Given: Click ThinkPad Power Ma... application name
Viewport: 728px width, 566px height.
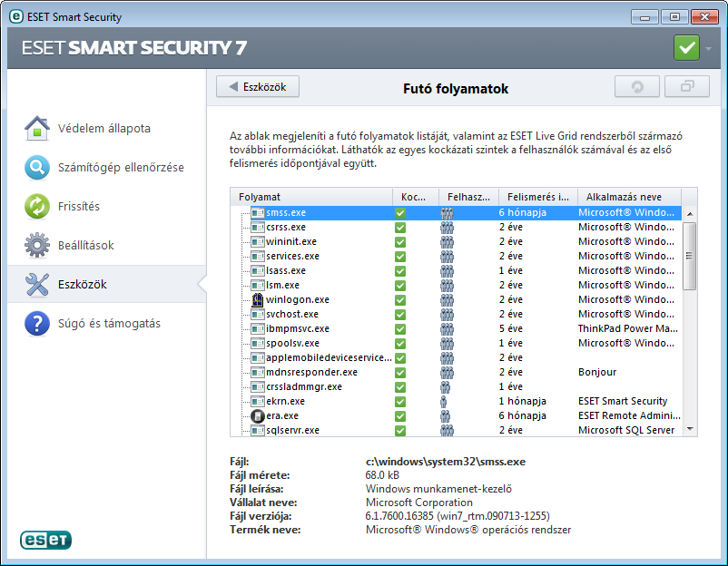Looking at the screenshot, I should pos(628,328).
